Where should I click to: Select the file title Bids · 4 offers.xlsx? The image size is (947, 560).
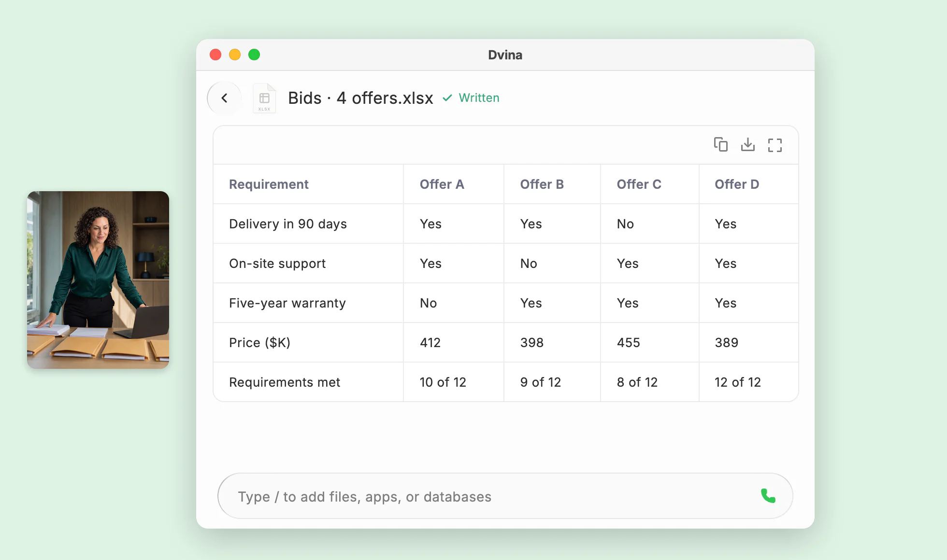click(x=360, y=98)
